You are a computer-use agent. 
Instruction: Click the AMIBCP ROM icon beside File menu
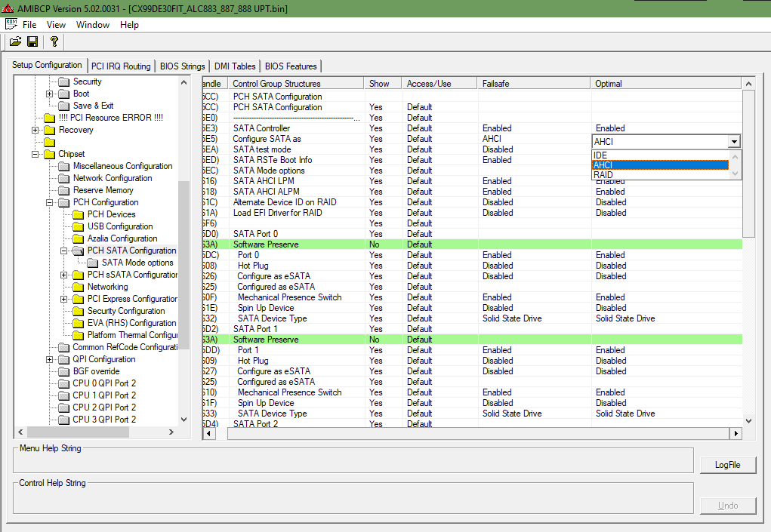[x=11, y=25]
